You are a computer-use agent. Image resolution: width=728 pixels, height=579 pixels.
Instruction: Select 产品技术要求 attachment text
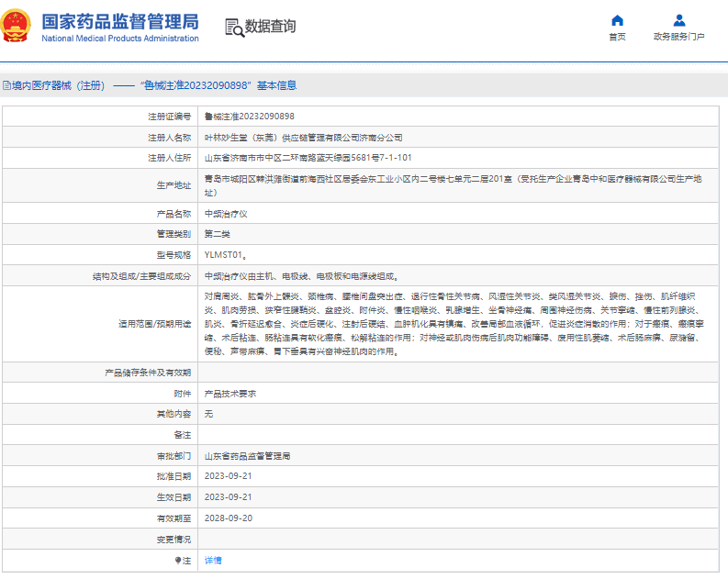tap(230, 394)
